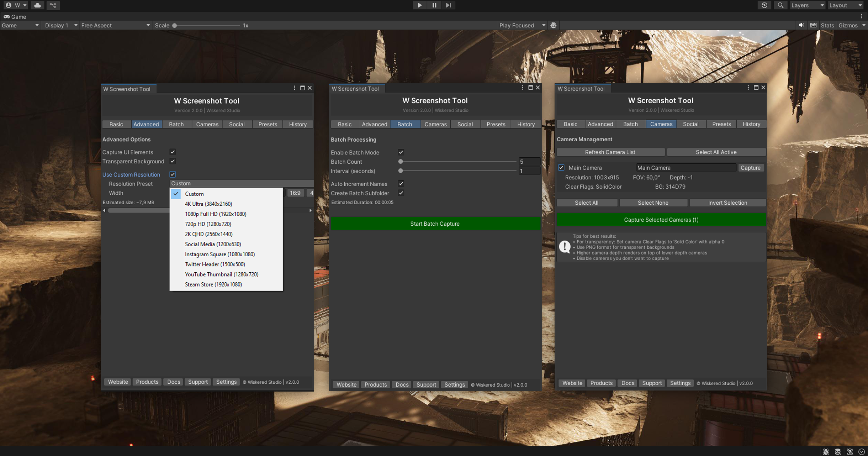
Task: Open the Play Focused dropdown
Action: [522, 25]
